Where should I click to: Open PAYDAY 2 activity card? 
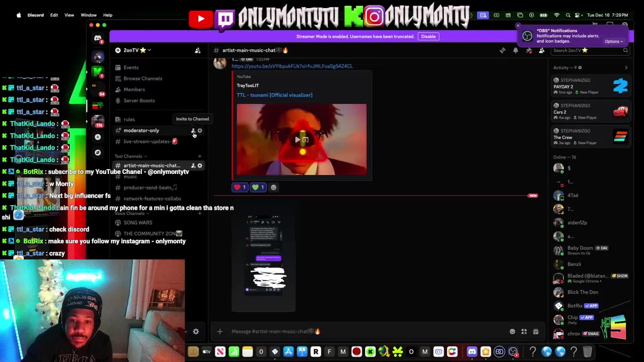[591, 86]
